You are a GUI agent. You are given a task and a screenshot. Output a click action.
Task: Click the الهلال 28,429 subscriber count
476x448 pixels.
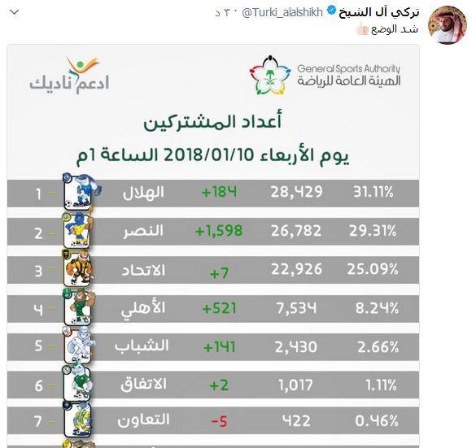pyautogui.click(x=297, y=192)
